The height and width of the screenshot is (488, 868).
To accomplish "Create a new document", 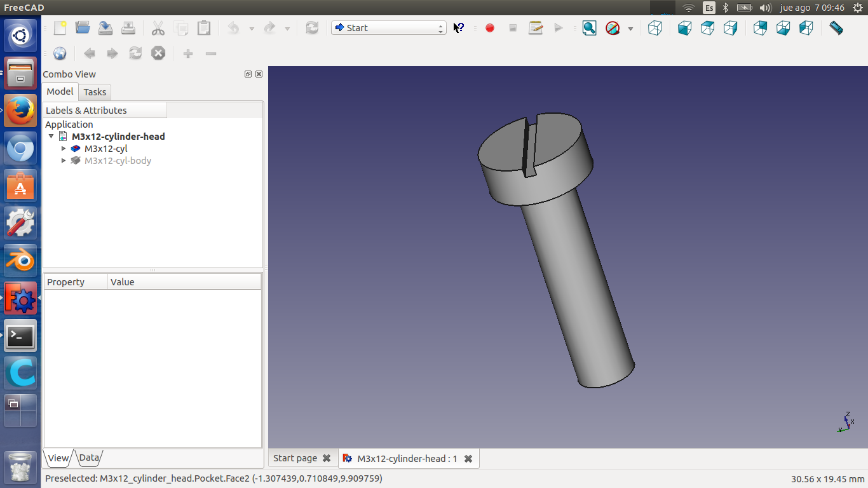I will (x=60, y=28).
